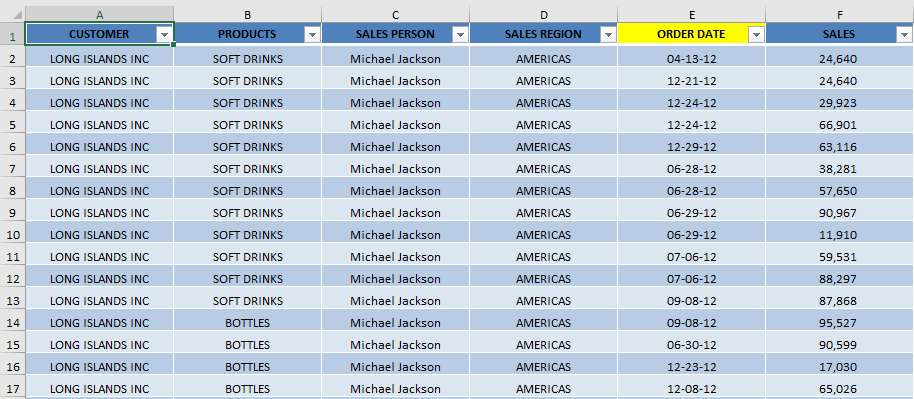Open the SALES column filter dropdown
The height and width of the screenshot is (399, 914).
904,35
